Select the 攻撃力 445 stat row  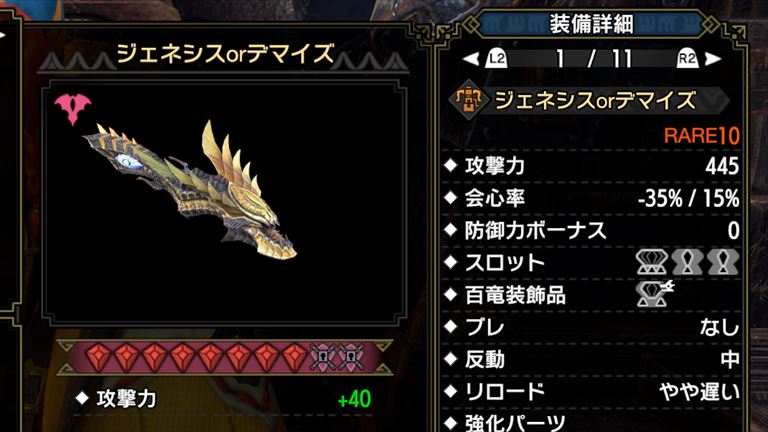click(591, 166)
